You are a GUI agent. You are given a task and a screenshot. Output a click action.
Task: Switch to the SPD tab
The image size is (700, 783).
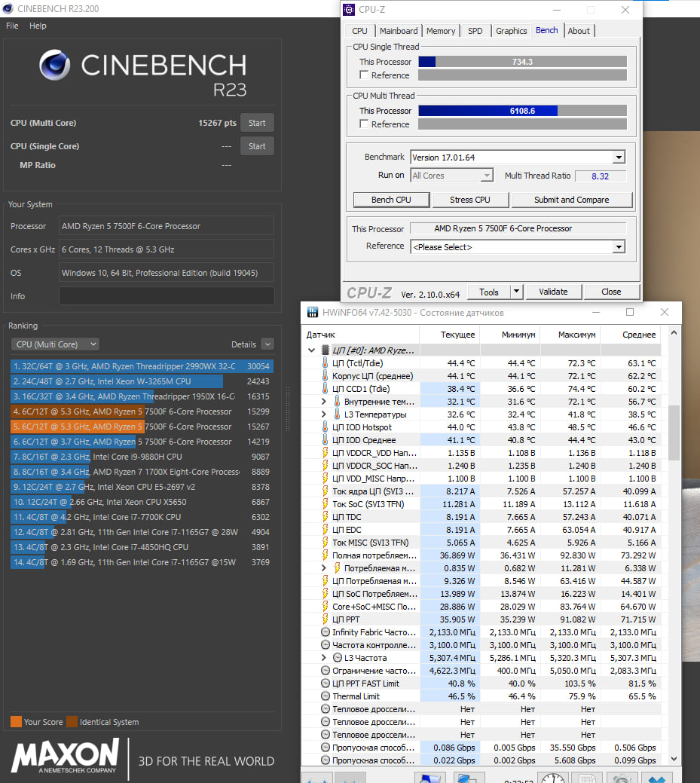pos(475,30)
